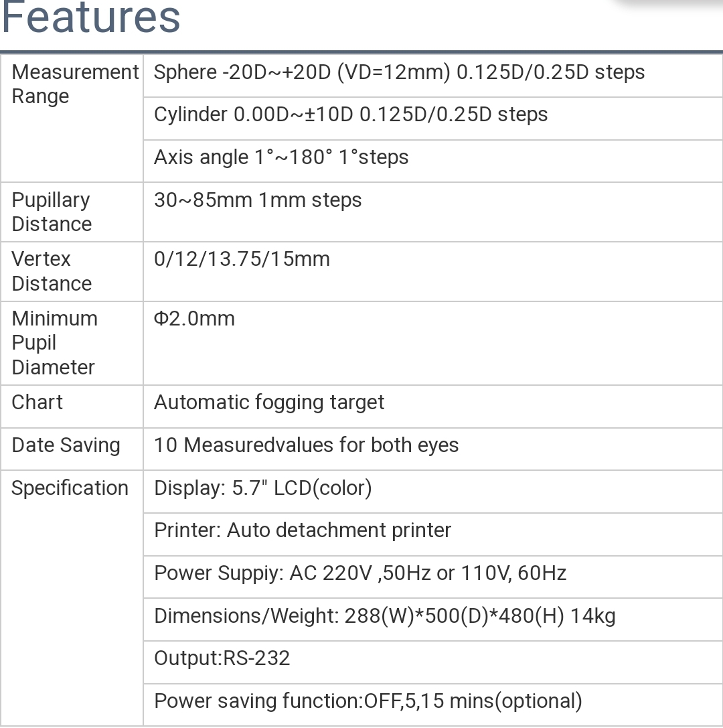Image resolution: width=723 pixels, height=728 pixels.
Task: Click the Specification row label
Action: click(70, 488)
